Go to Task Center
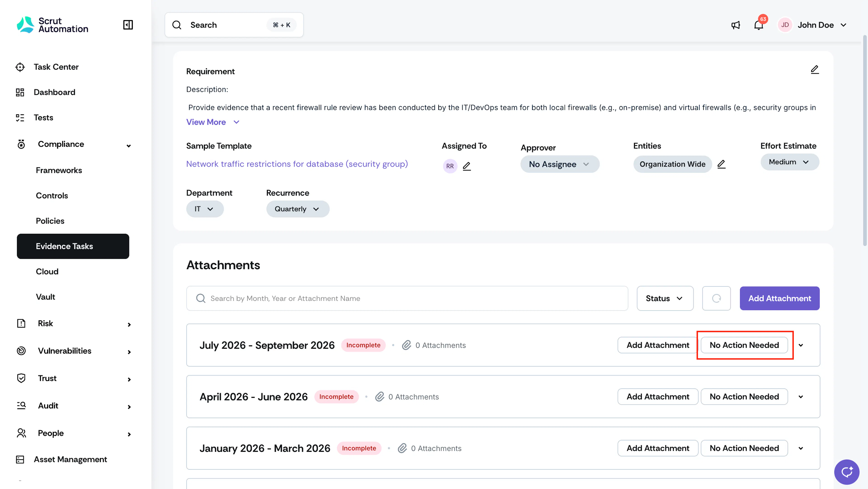 [56, 67]
